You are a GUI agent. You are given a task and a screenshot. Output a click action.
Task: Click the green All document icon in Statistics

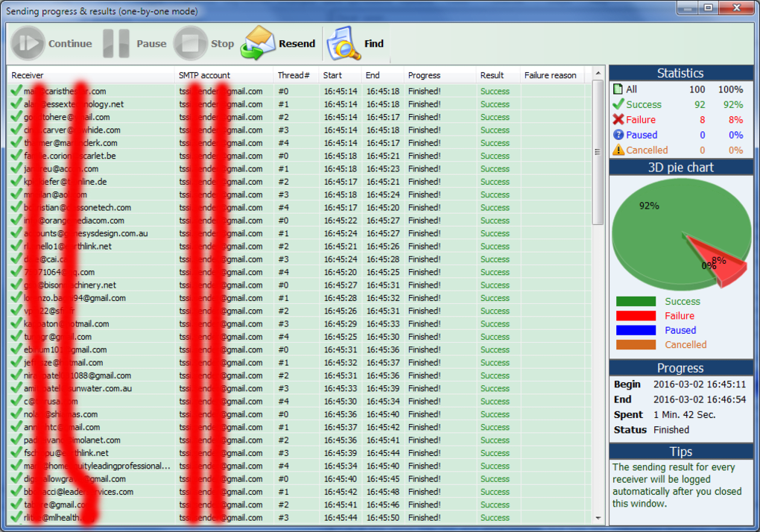[x=616, y=89]
